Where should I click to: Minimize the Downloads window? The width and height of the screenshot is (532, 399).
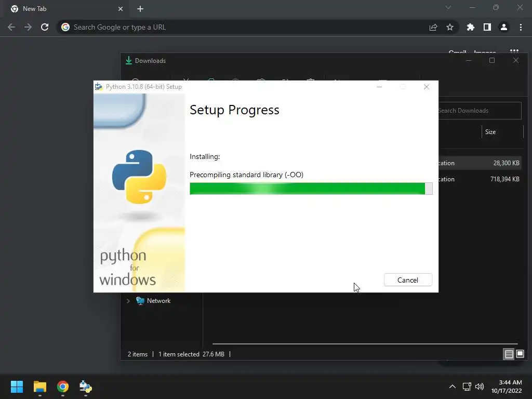(x=469, y=60)
